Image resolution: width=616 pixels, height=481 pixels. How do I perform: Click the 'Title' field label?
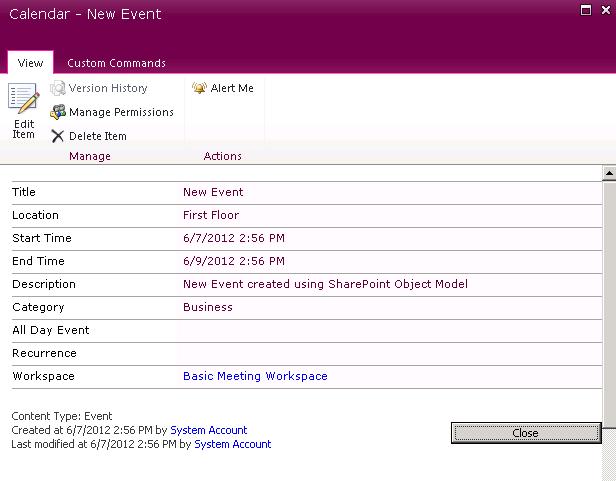coord(24,192)
